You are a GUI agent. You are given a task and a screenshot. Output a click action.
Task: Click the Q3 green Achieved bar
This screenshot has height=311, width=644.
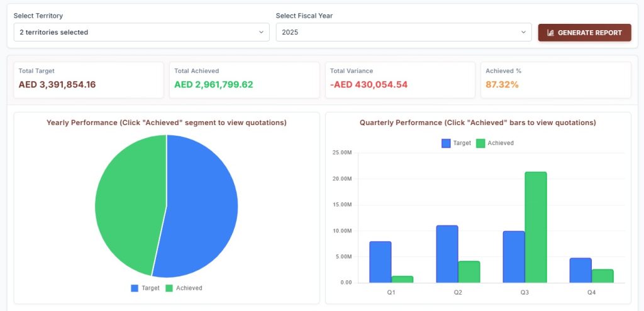pyautogui.click(x=536, y=227)
